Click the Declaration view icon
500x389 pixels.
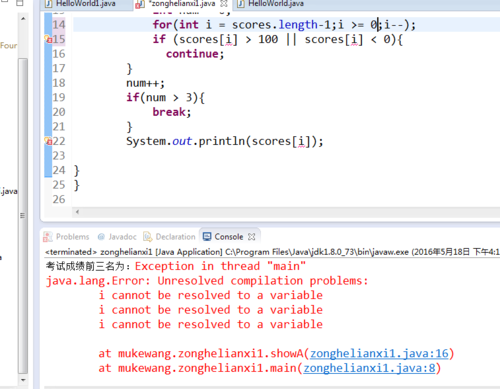(x=148, y=237)
